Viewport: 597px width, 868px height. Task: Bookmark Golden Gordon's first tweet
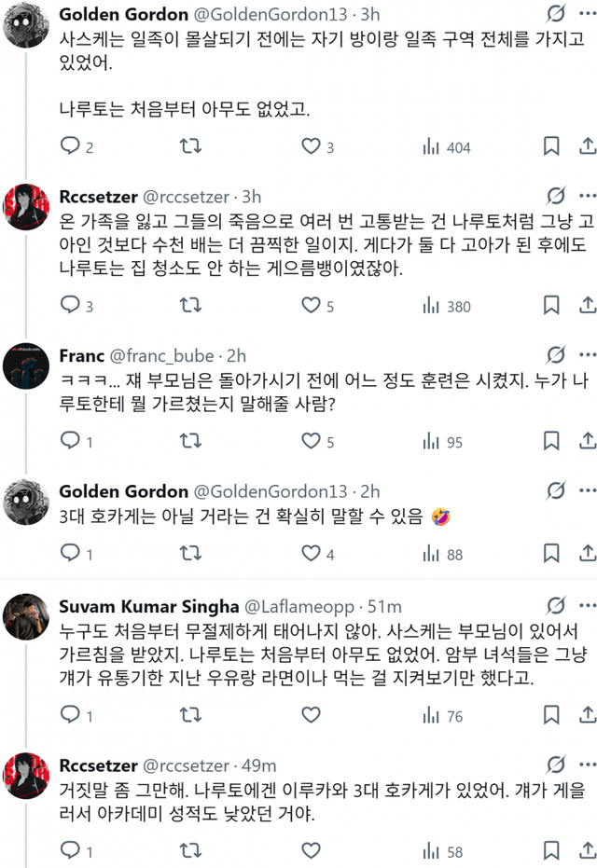[x=552, y=146]
